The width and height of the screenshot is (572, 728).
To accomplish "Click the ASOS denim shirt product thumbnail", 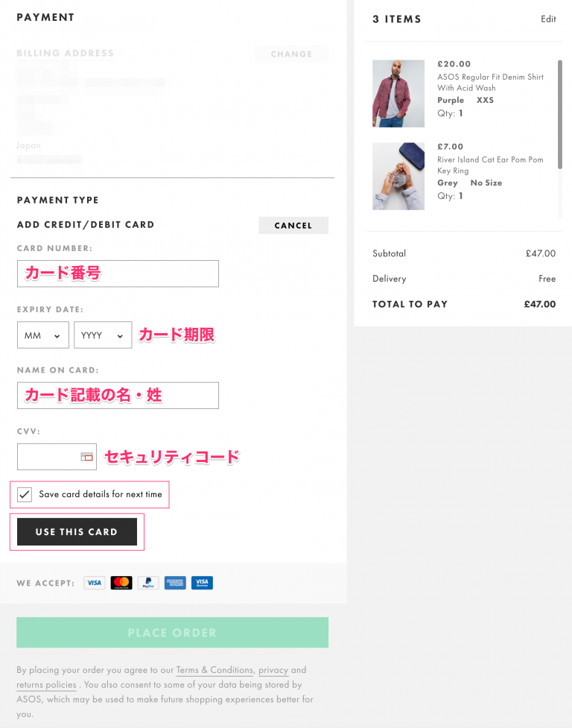I will pyautogui.click(x=398, y=93).
